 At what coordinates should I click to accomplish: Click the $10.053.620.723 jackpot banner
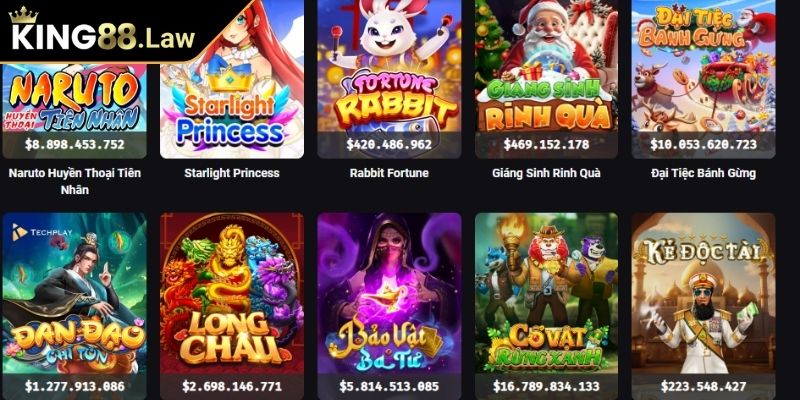tap(704, 144)
